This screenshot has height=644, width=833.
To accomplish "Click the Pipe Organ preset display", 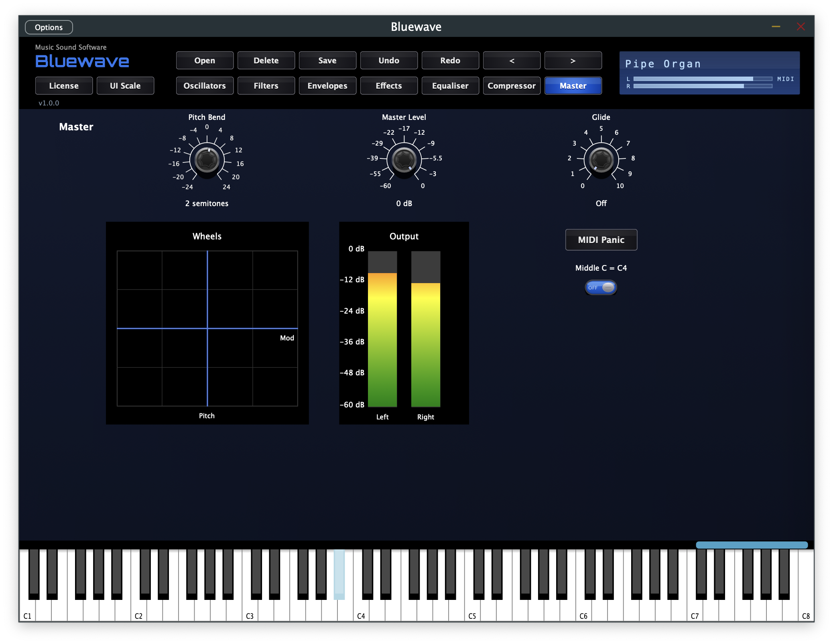I will [709, 73].
